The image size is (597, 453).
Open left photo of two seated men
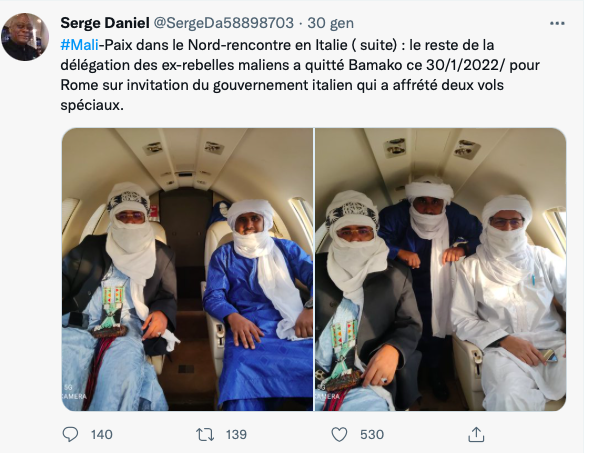(x=187, y=269)
